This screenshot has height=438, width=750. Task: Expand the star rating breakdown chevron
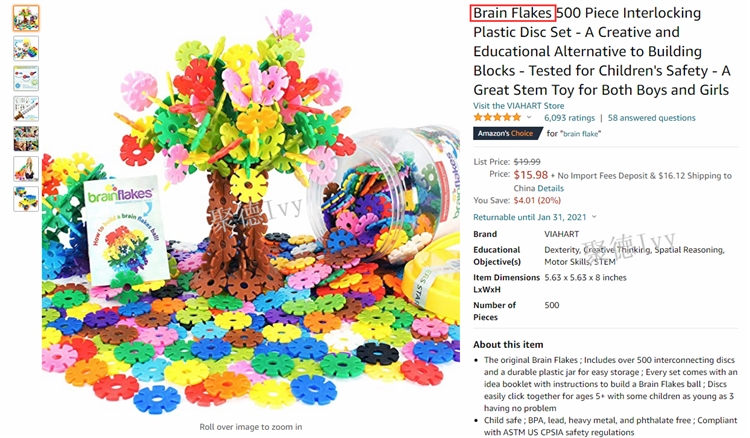529,118
